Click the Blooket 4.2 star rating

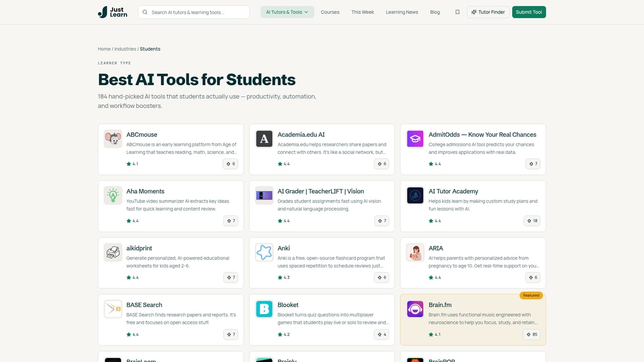click(284, 334)
